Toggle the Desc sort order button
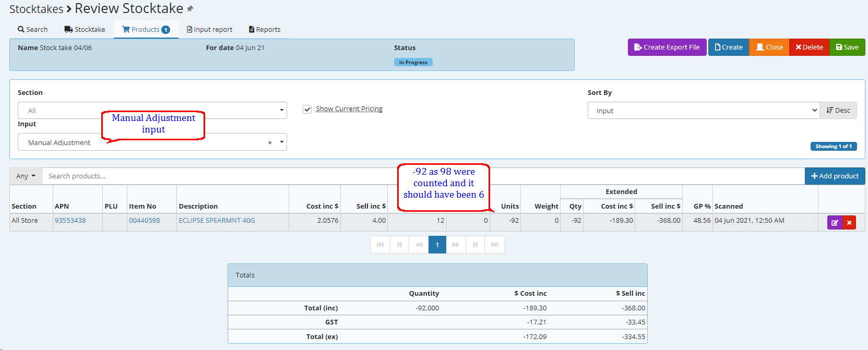Screen dimensions: 868x350 [838, 111]
